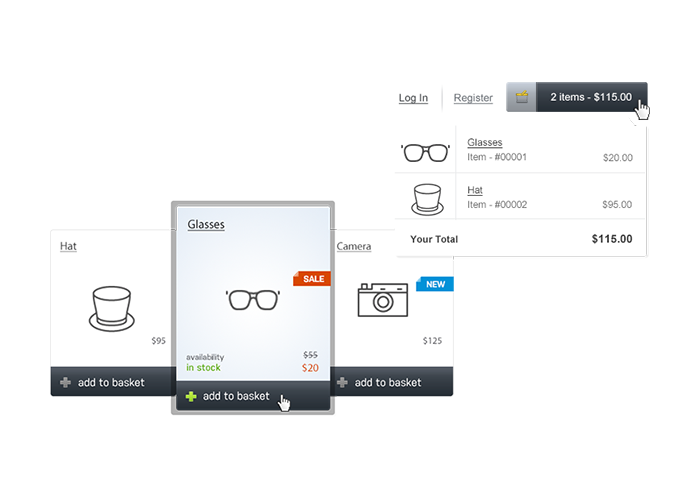Screen dimensions: 700x500
Task: Open the '2 items - $115.00' cart dropdown
Action: tap(590, 98)
